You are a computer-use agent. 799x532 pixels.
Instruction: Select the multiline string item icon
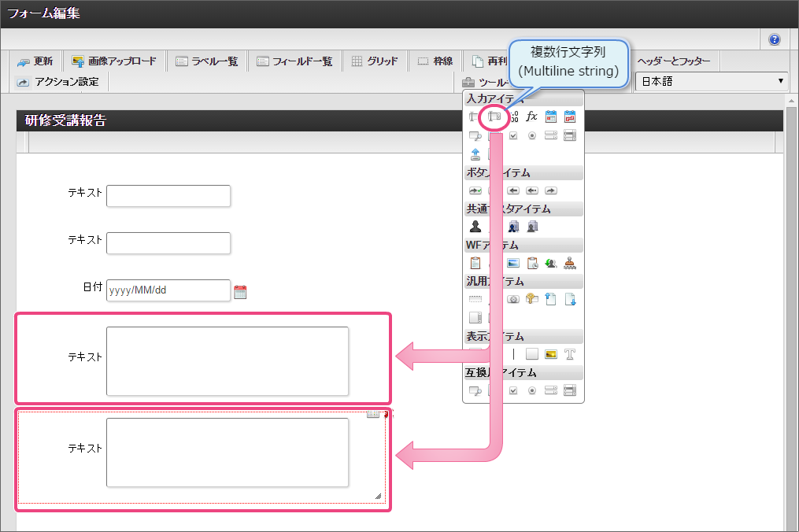tap(494, 116)
